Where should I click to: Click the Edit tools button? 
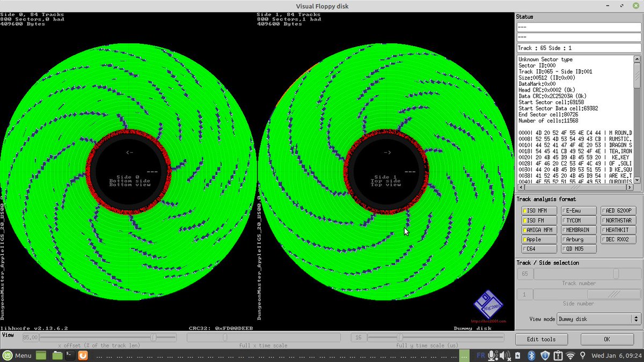(541, 339)
